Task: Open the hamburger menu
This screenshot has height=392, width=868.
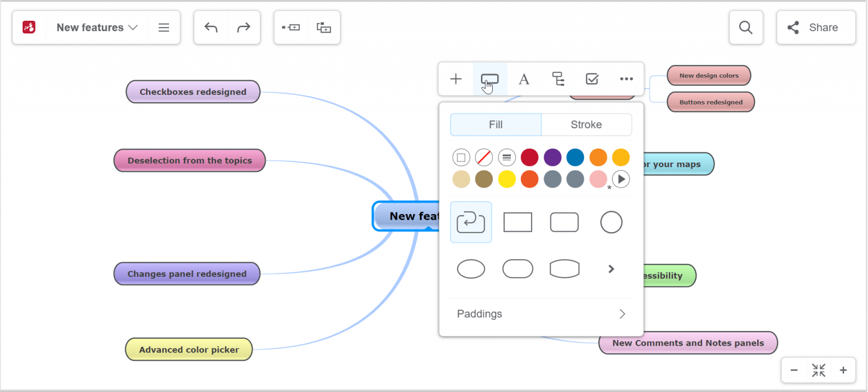Action: [x=164, y=27]
